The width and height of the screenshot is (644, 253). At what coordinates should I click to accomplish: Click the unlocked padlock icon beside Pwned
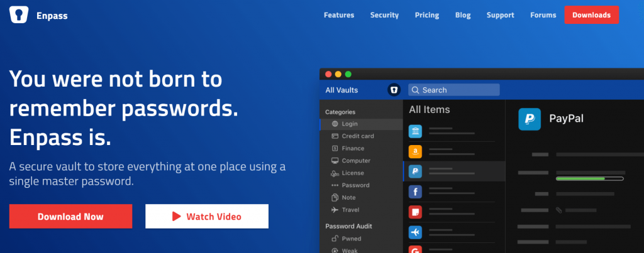coord(335,239)
